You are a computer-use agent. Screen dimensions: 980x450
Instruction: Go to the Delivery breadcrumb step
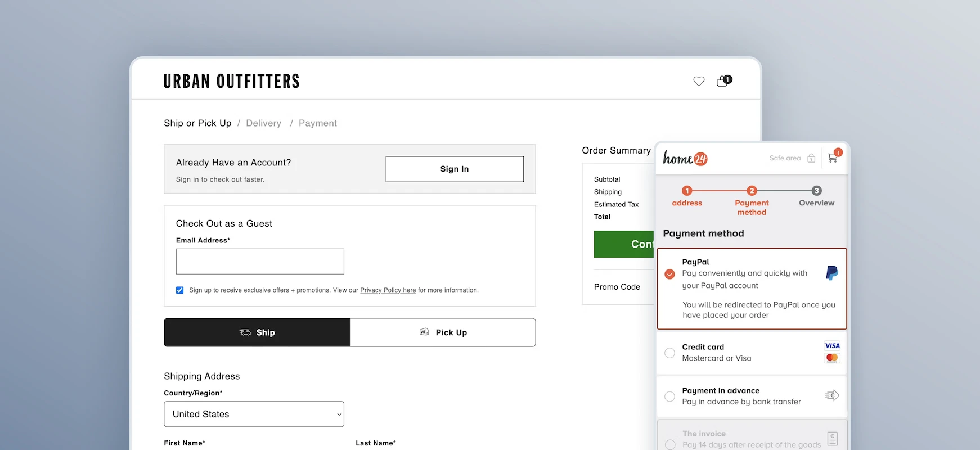tap(263, 123)
